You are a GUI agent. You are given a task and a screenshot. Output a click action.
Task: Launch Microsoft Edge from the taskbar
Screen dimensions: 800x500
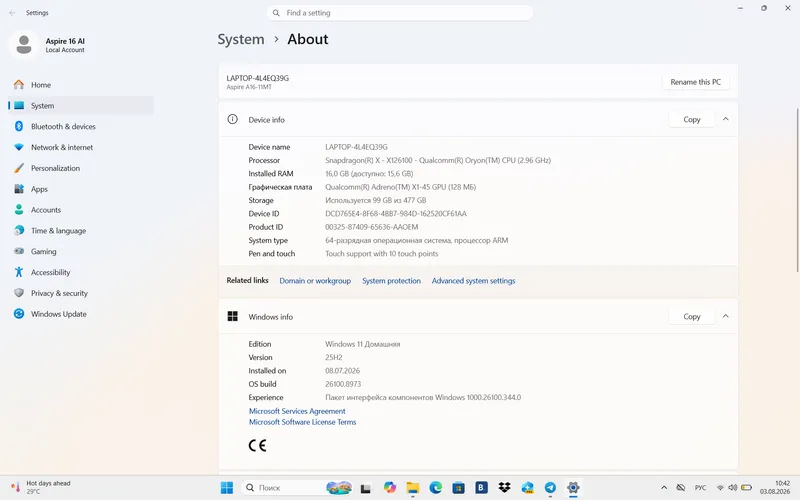pyautogui.click(x=435, y=488)
